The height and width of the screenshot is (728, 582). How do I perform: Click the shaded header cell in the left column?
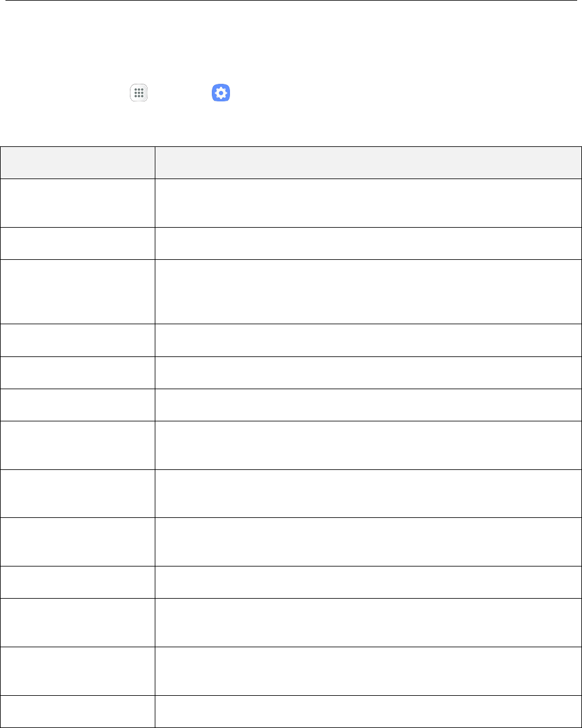pos(77,162)
